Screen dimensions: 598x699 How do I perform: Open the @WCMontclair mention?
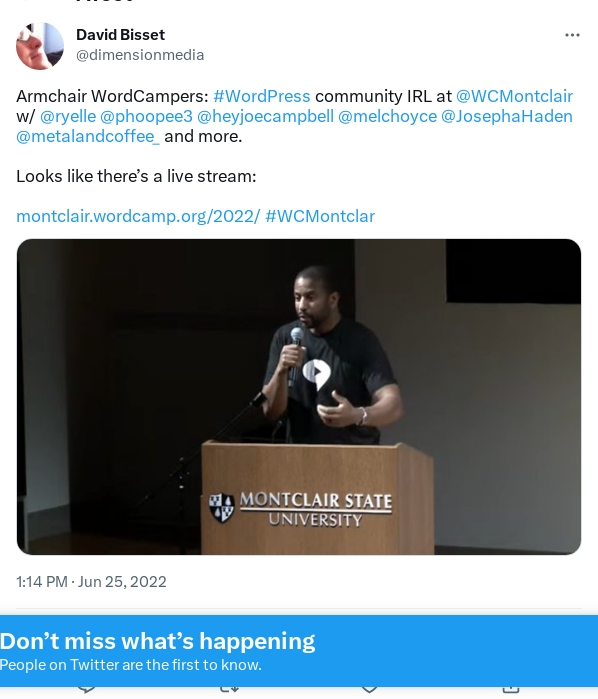[x=514, y=96]
